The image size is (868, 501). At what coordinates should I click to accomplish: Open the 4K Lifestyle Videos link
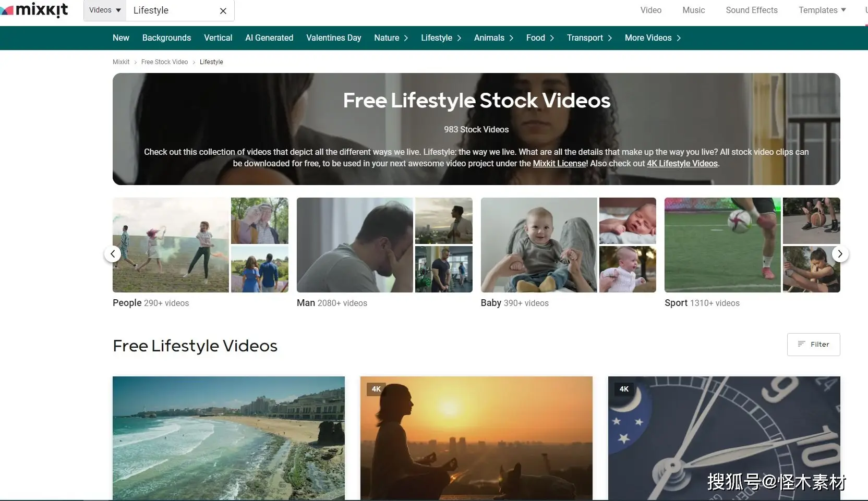click(x=682, y=163)
